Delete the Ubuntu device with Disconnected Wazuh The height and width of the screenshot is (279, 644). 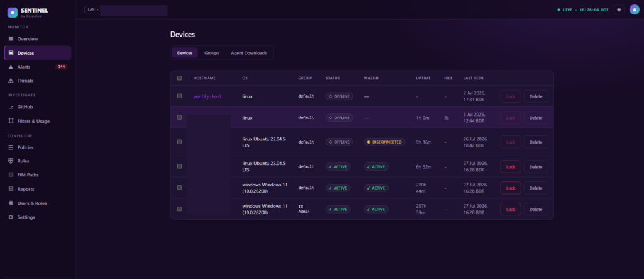(536, 142)
